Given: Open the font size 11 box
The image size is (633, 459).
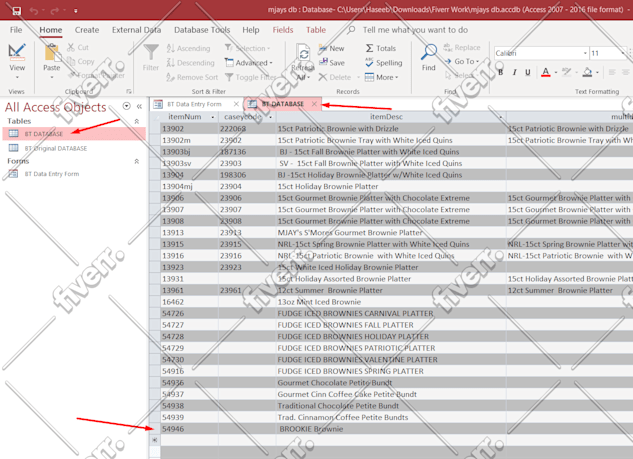Looking at the screenshot, I should point(608,53).
